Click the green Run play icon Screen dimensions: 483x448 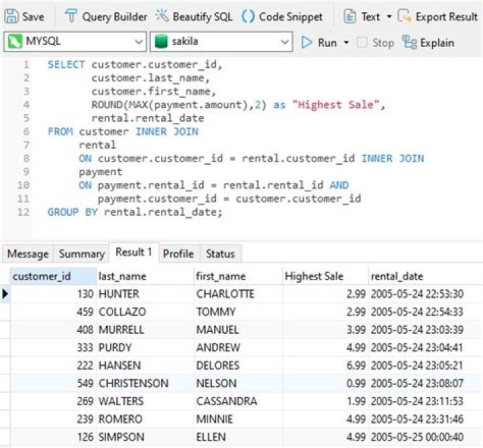(307, 42)
